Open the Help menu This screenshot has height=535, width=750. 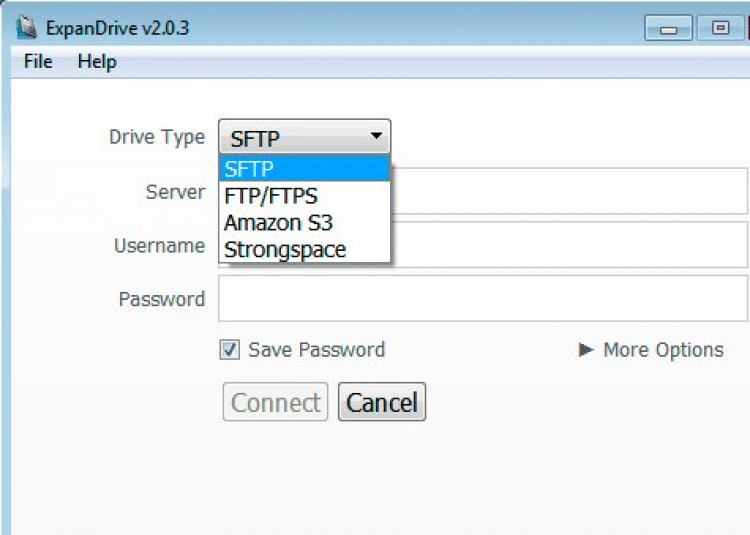[97, 62]
